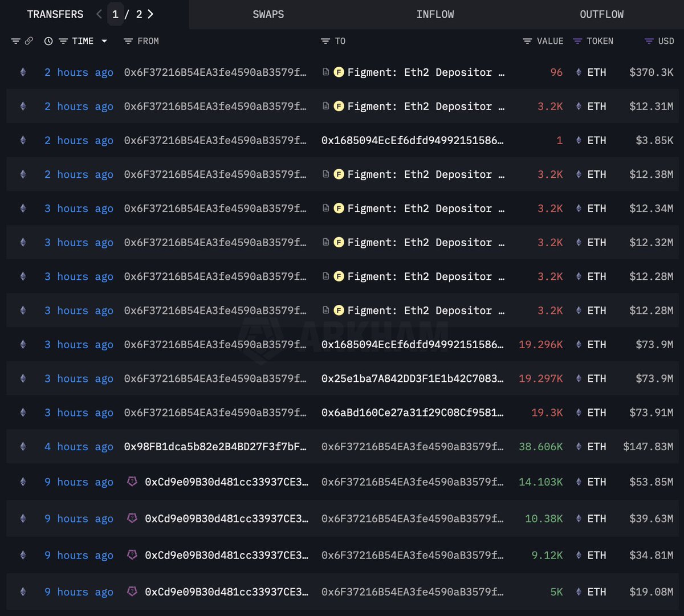This screenshot has height=616, width=684.
Task: Click value 10.38K
Action: pyautogui.click(x=544, y=519)
